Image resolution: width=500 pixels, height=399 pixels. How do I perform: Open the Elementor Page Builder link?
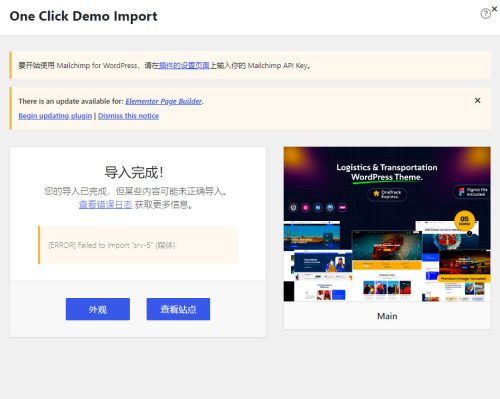[x=164, y=101]
